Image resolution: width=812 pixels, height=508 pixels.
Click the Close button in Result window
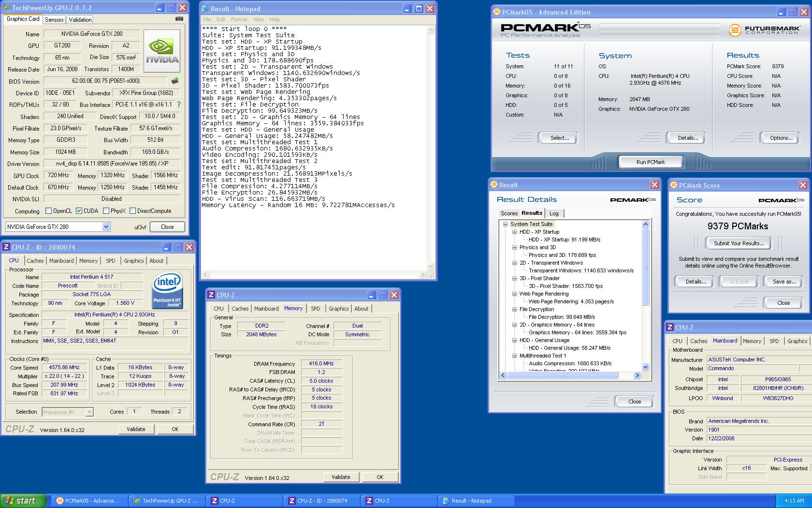(x=635, y=402)
